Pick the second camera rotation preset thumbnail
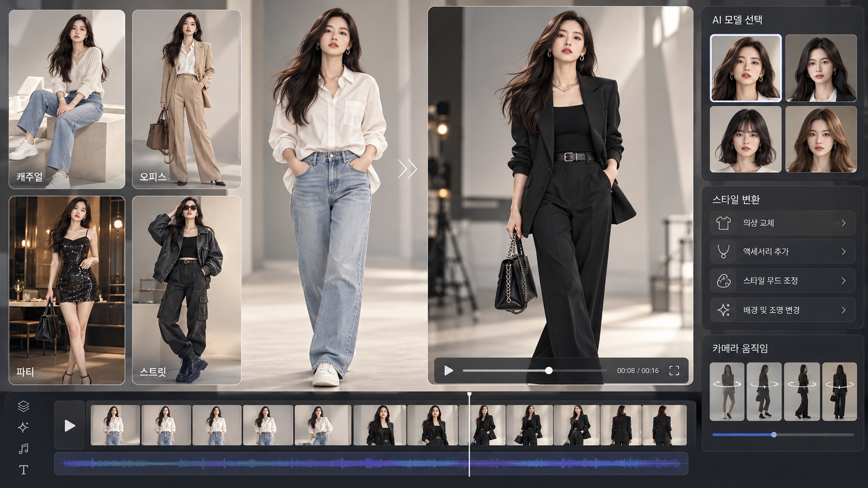 [764, 391]
